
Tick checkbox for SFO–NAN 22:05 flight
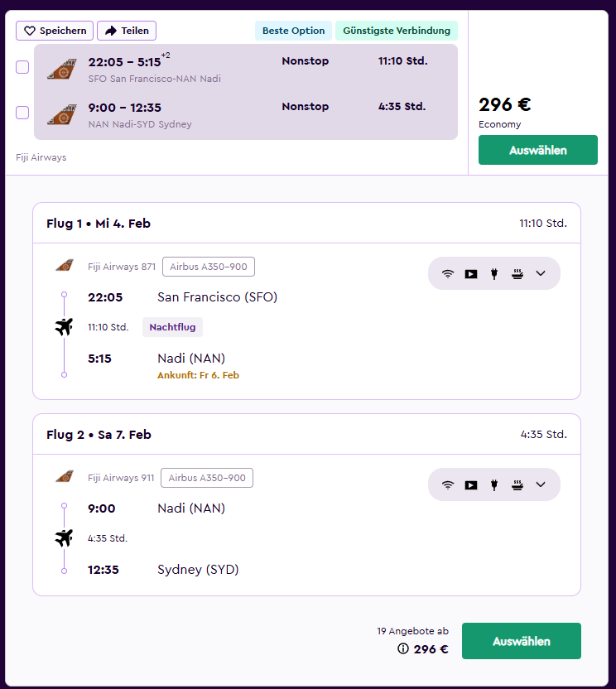[22, 67]
